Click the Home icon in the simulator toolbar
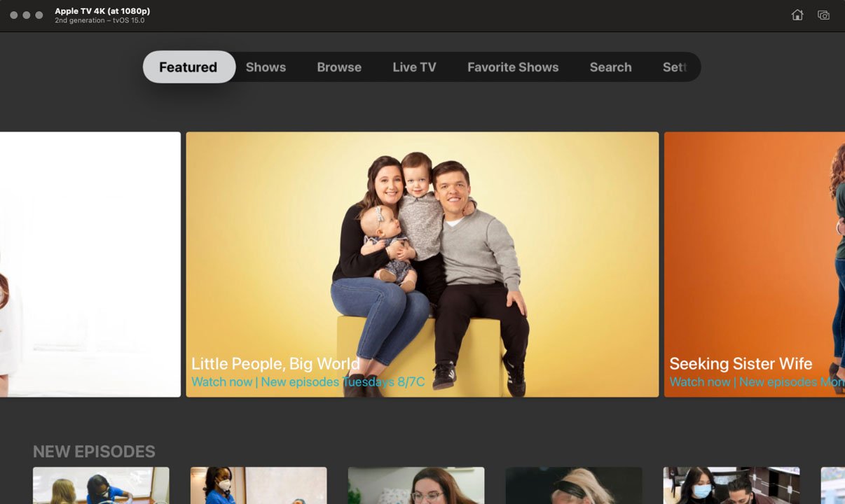845x504 pixels. click(x=797, y=14)
